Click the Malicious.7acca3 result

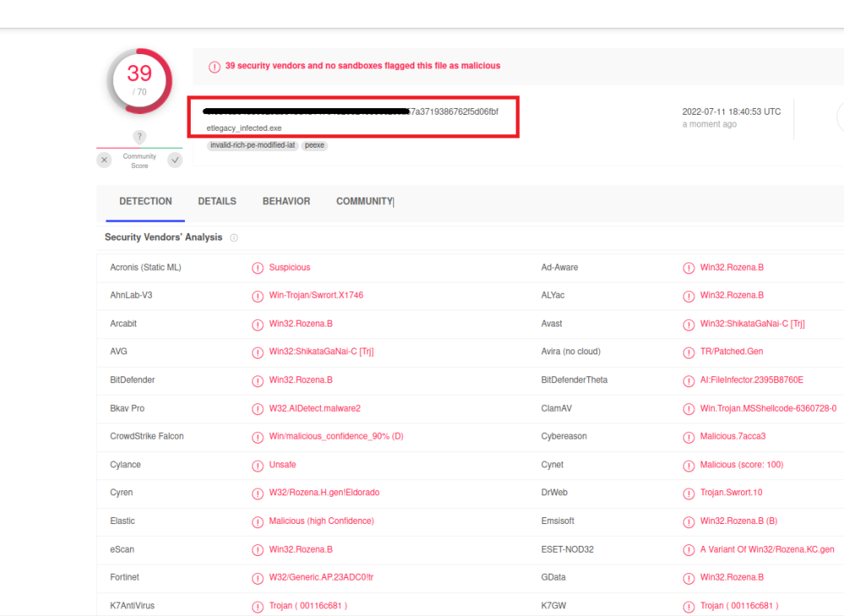pyautogui.click(x=733, y=436)
